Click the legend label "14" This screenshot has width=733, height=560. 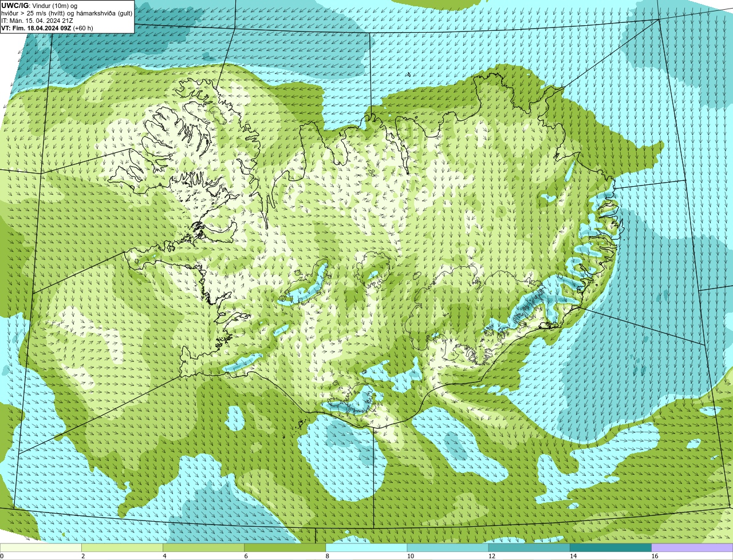pos(573,556)
